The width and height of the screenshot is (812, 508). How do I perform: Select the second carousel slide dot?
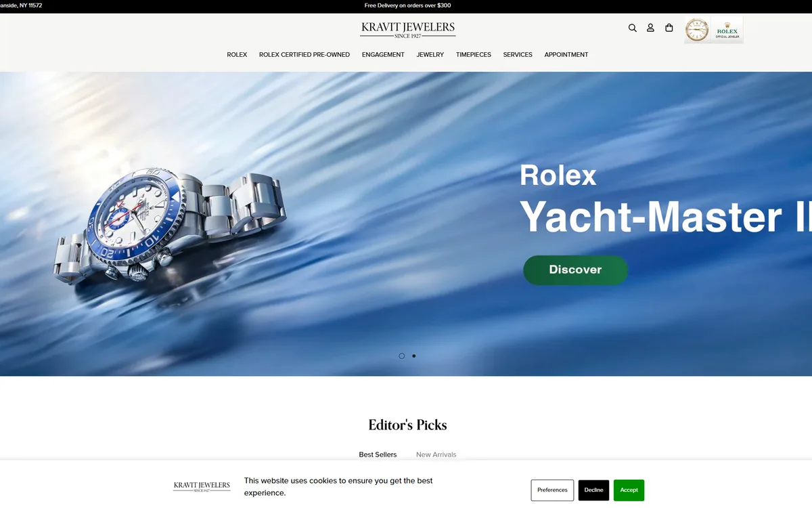click(414, 356)
